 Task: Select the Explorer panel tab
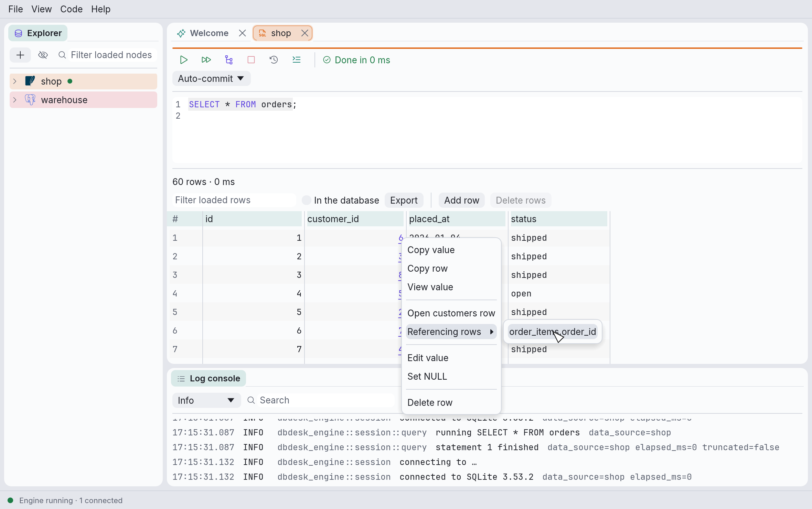coord(38,33)
